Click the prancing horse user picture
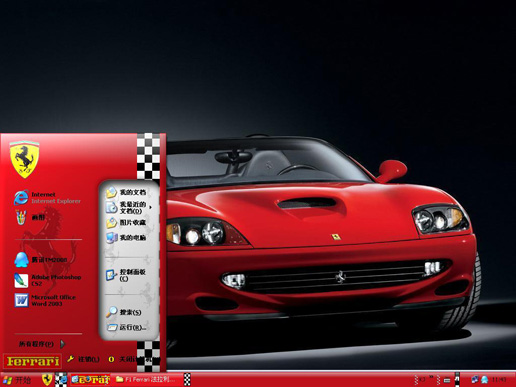The image size is (516, 387). [x=24, y=159]
